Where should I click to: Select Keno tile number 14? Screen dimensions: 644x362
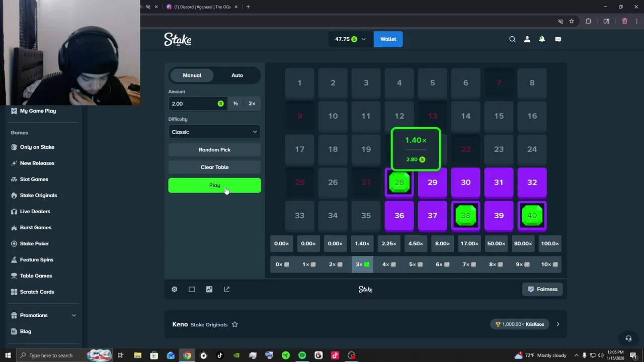(x=465, y=116)
